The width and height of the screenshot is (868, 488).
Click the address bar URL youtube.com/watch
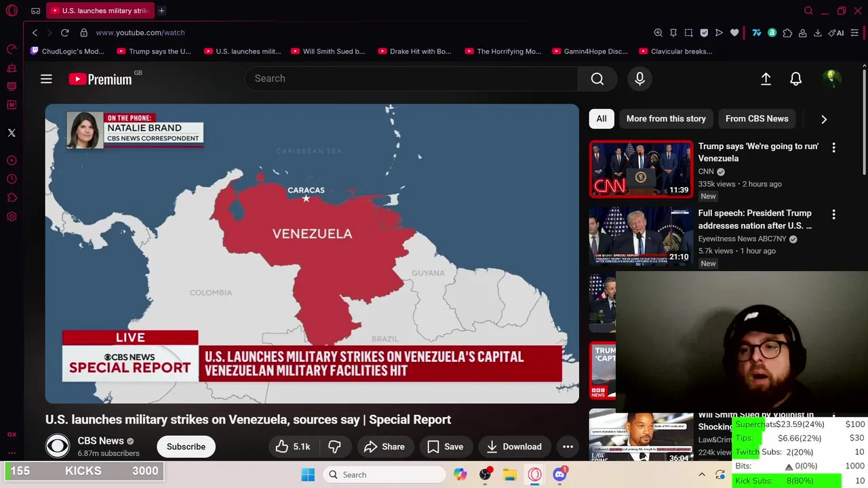point(140,33)
